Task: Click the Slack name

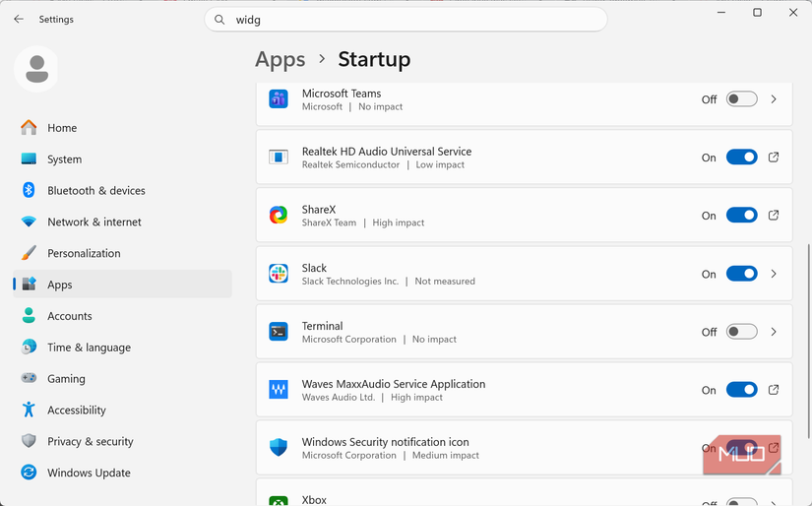Action: pos(314,268)
